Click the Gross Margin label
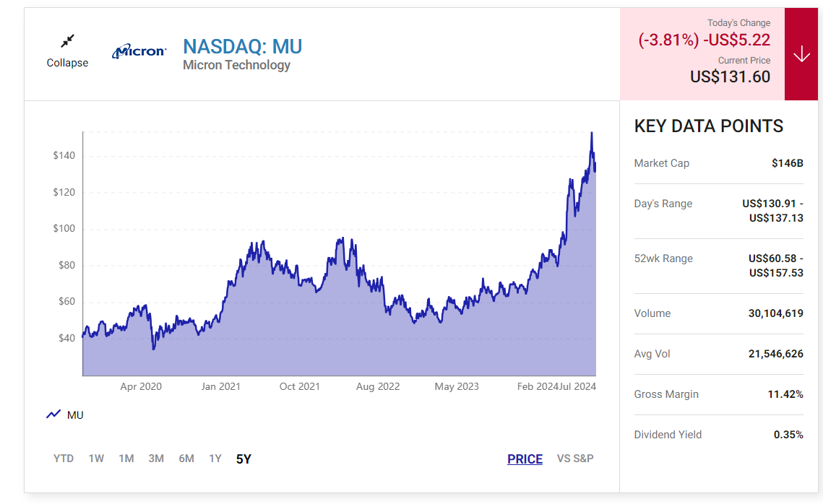The height and width of the screenshot is (504, 823). tap(666, 394)
